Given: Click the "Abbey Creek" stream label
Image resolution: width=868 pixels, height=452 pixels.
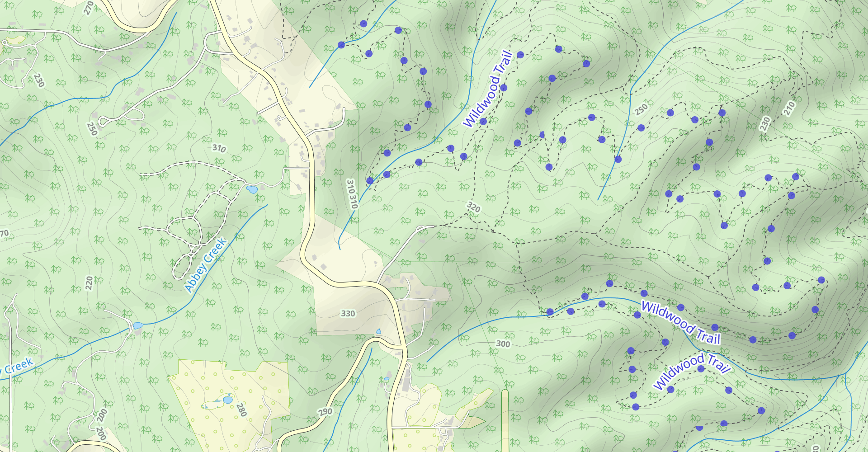Looking at the screenshot, I should click(206, 265).
